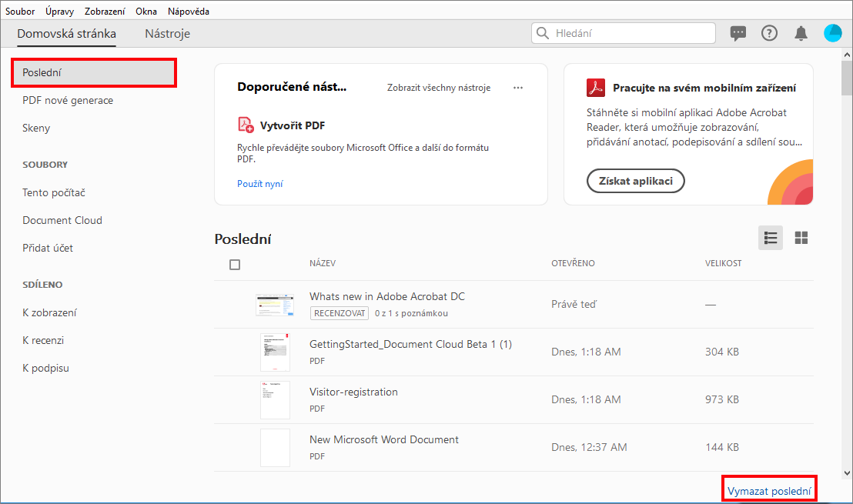Click the Použít nyní link
Viewport: 853px width, 504px height.
coord(260,184)
